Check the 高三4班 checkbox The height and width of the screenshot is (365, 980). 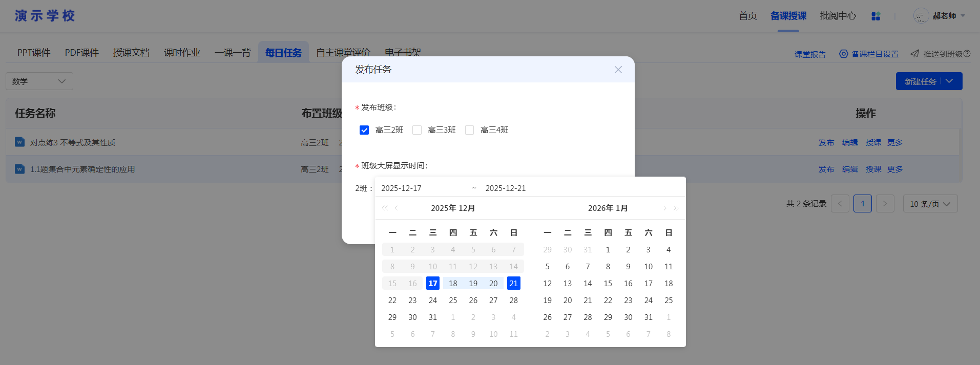pos(469,130)
